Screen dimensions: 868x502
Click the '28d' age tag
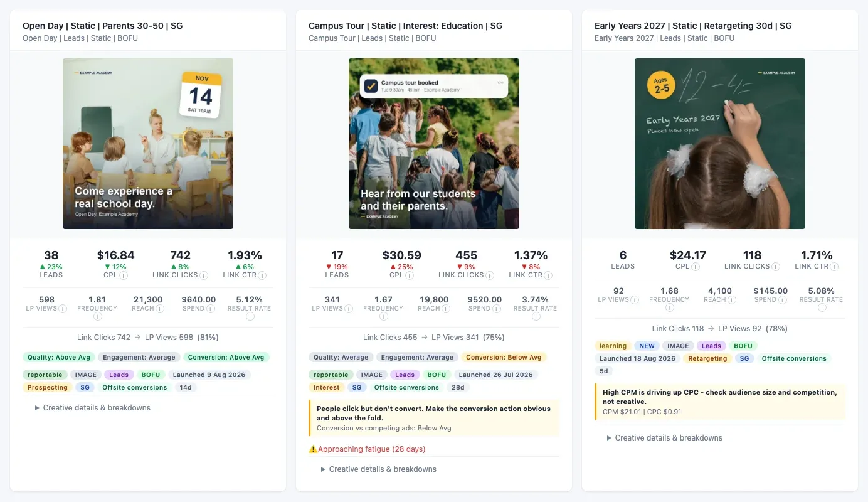coord(458,387)
